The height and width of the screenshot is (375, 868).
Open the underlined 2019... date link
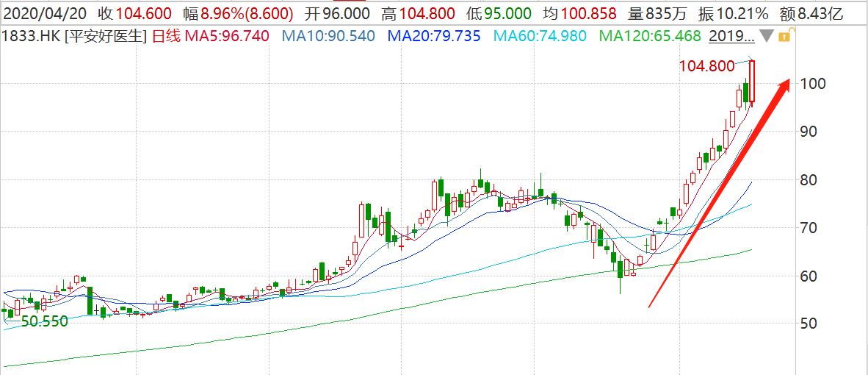[x=734, y=36]
